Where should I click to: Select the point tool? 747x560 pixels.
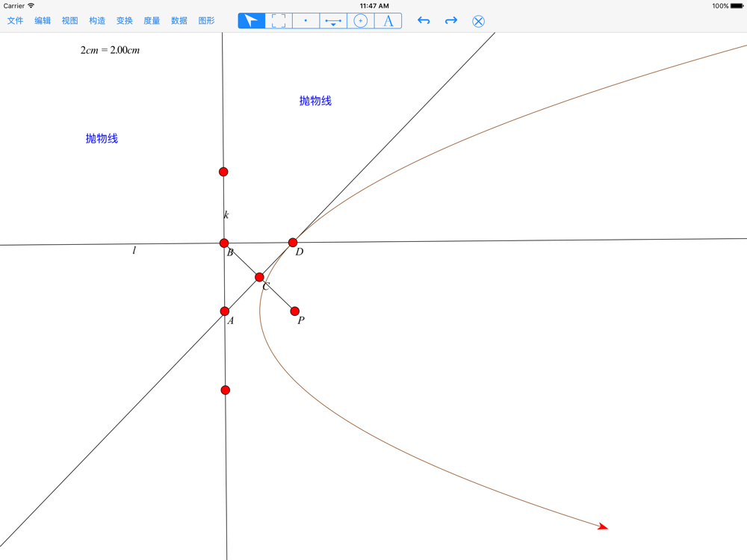306,21
